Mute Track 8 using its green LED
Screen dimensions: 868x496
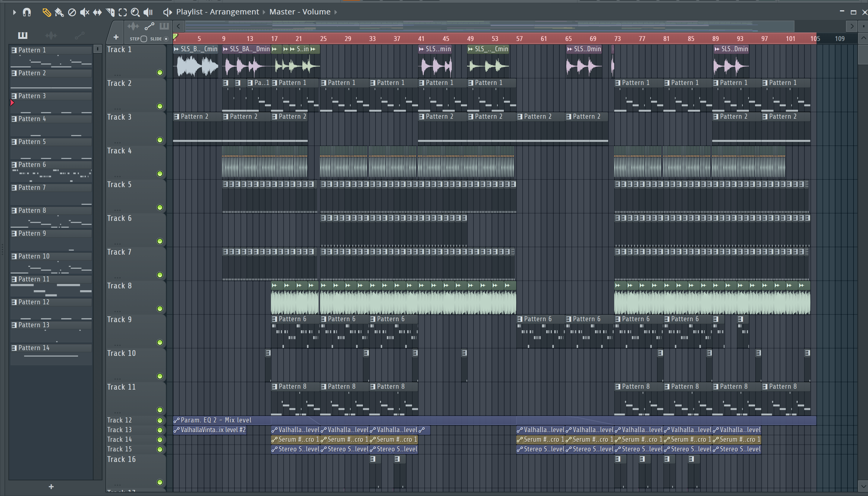tap(160, 309)
